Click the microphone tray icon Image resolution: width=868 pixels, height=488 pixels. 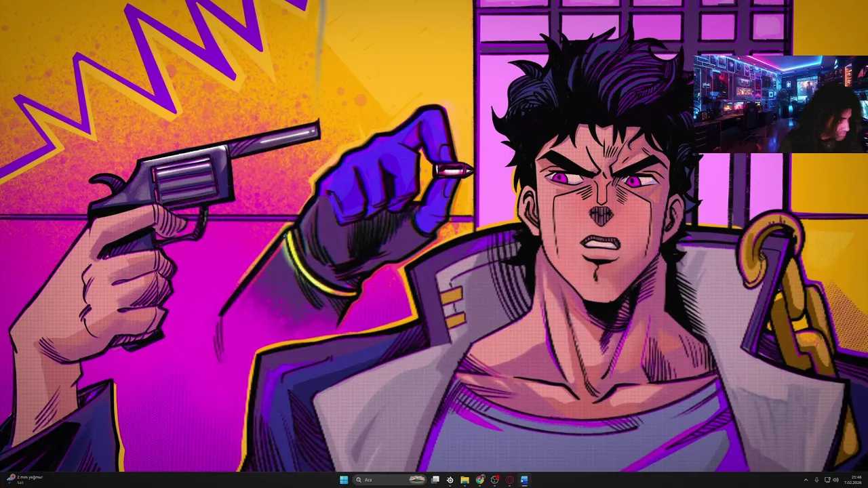(816, 480)
